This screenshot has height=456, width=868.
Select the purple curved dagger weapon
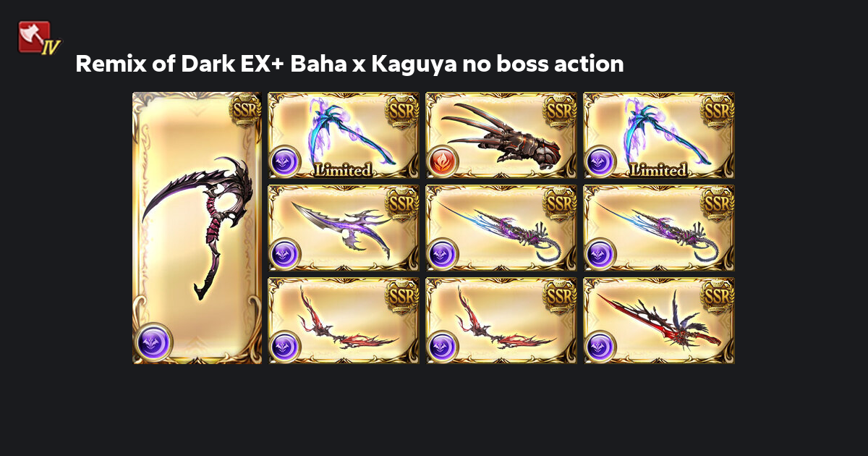click(x=344, y=228)
